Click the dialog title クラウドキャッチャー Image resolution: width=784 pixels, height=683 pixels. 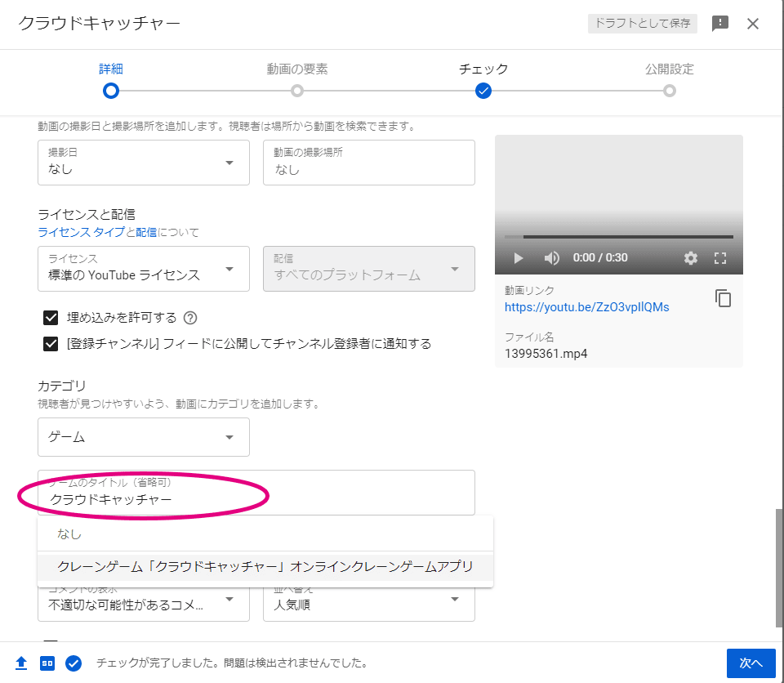100,24
